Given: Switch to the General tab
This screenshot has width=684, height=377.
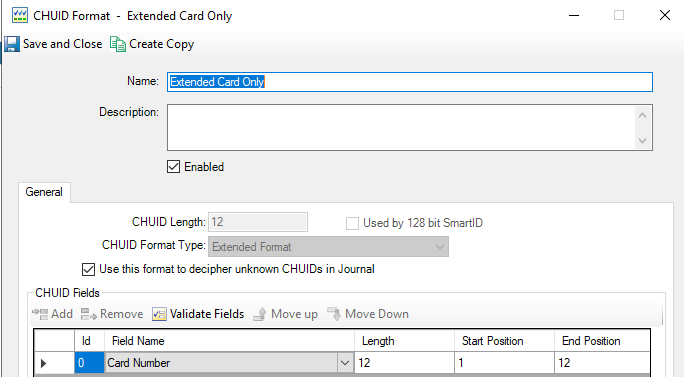Looking at the screenshot, I should coord(44,192).
